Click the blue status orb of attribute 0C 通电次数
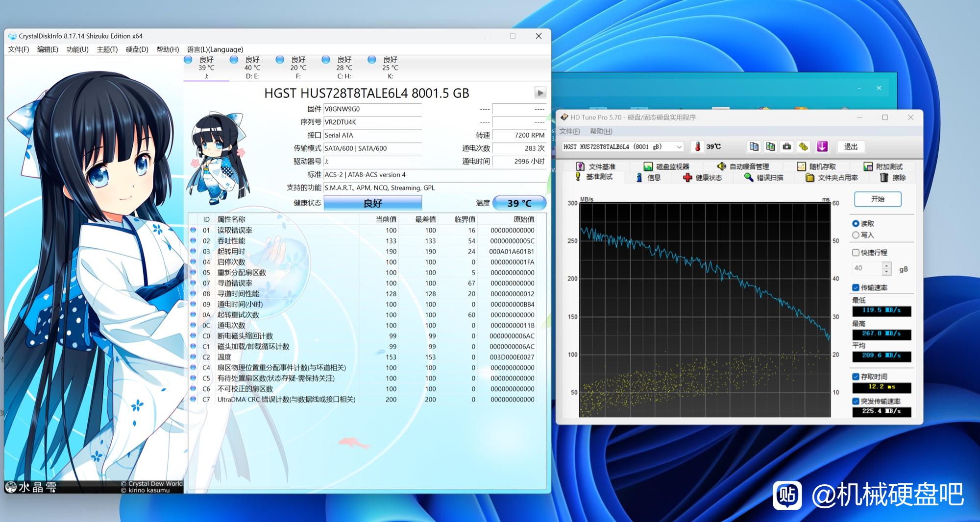 [x=193, y=325]
